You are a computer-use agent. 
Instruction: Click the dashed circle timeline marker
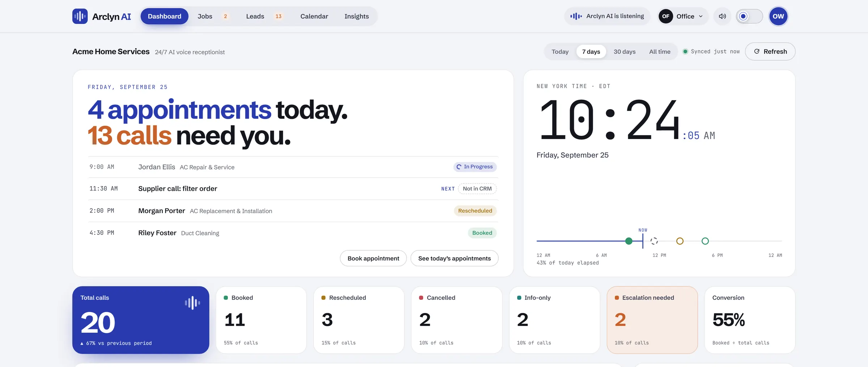point(654,241)
